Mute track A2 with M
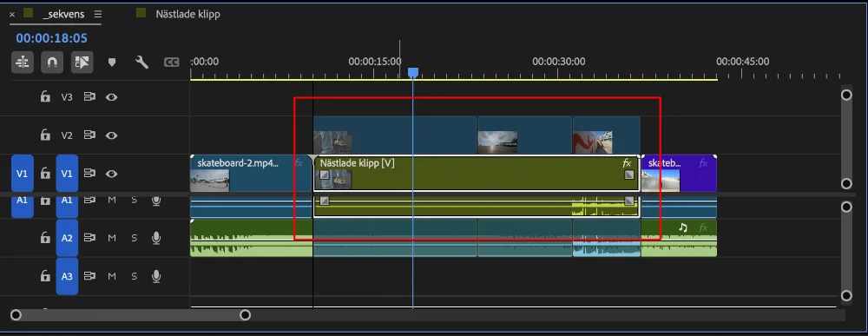Screen dimensions: 868x336 point(112,238)
